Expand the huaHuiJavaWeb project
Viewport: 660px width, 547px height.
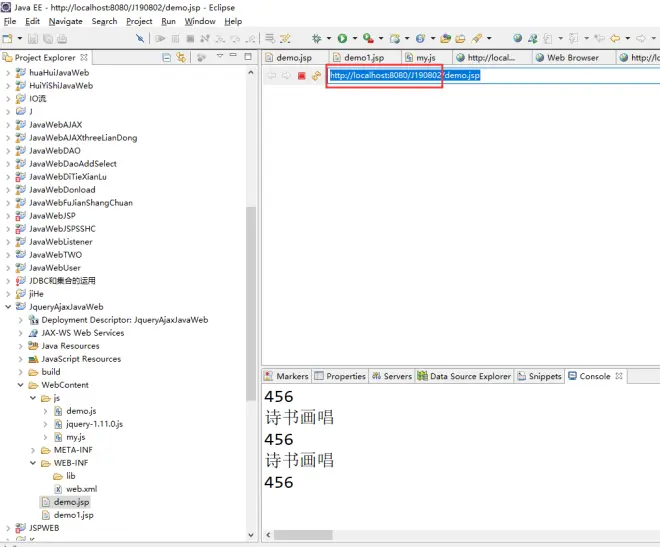pos(8,73)
